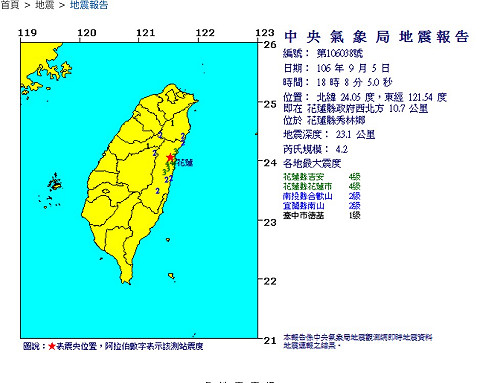Click the latitude 26 axis label
The height and width of the screenshot is (383, 500).
coord(270,45)
